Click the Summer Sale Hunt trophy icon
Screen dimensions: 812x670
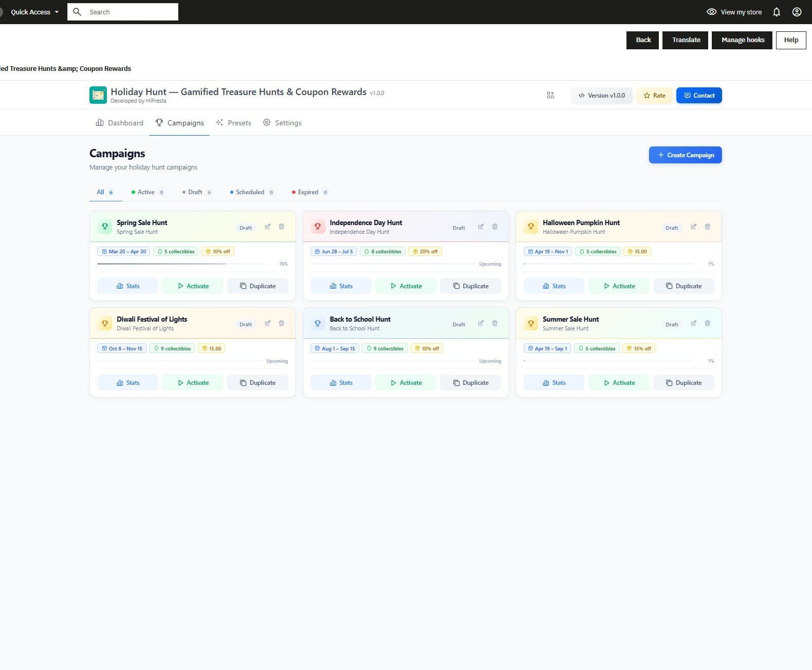pos(531,323)
